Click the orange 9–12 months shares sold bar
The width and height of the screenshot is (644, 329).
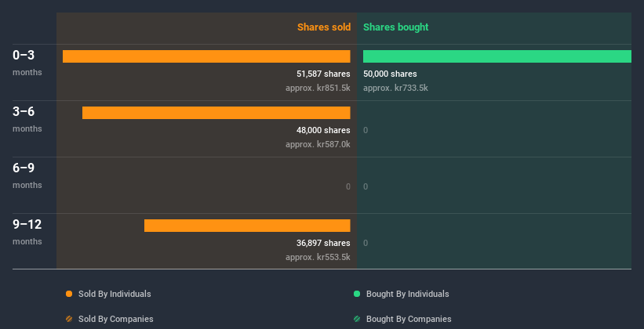pos(247,226)
